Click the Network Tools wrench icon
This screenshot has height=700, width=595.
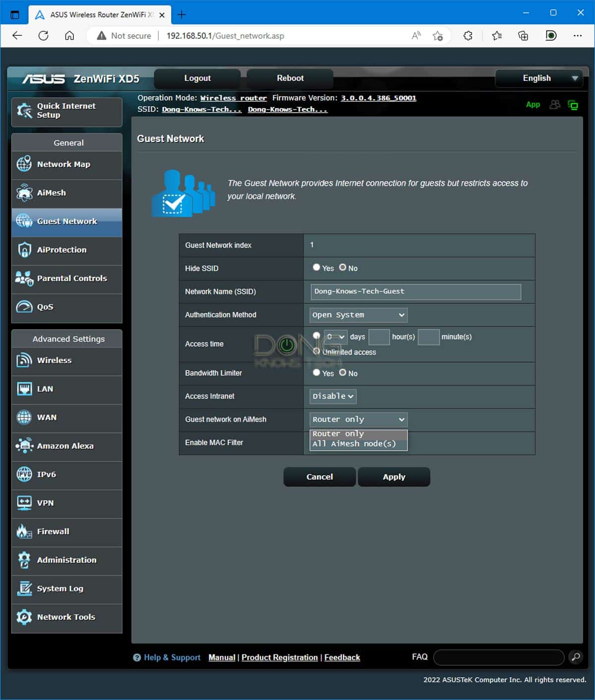(x=24, y=617)
